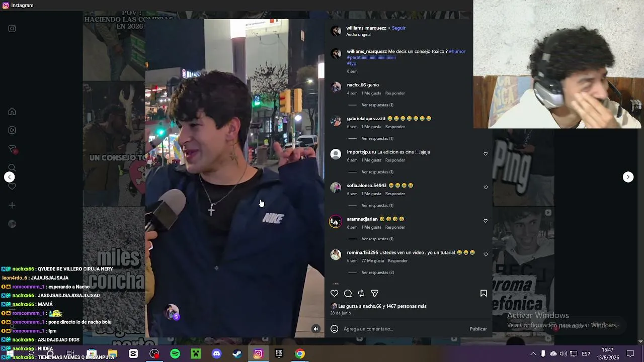Repost the video with the repost icon
Screen dimensions: 644x362
coord(361,293)
